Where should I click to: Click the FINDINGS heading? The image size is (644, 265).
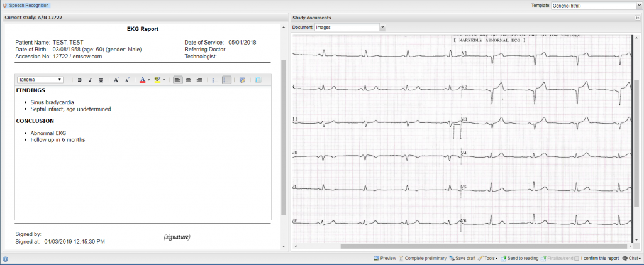tap(30, 90)
